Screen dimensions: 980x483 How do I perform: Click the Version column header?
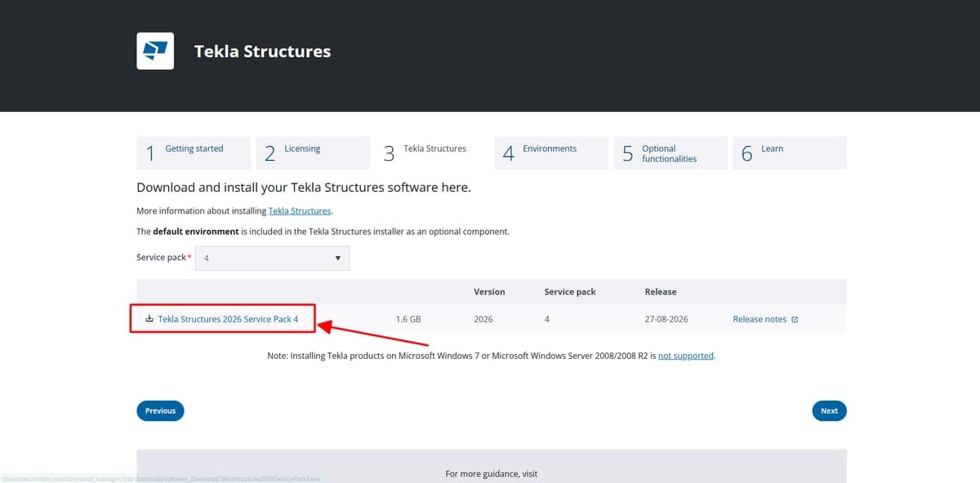tap(489, 291)
